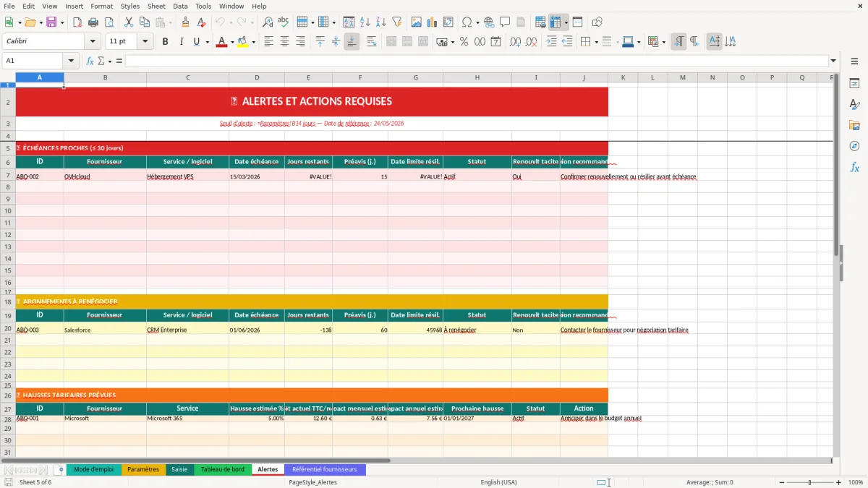Open Underline style dropdown arrow
868x488 pixels.
208,42
